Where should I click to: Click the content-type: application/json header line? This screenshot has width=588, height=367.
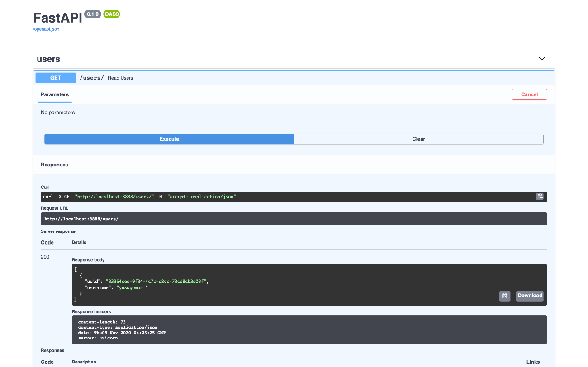pyautogui.click(x=118, y=327)
